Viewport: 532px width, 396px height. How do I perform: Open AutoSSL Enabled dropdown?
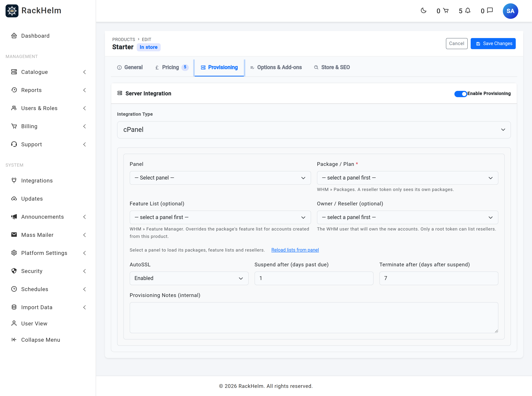[189, 278]
